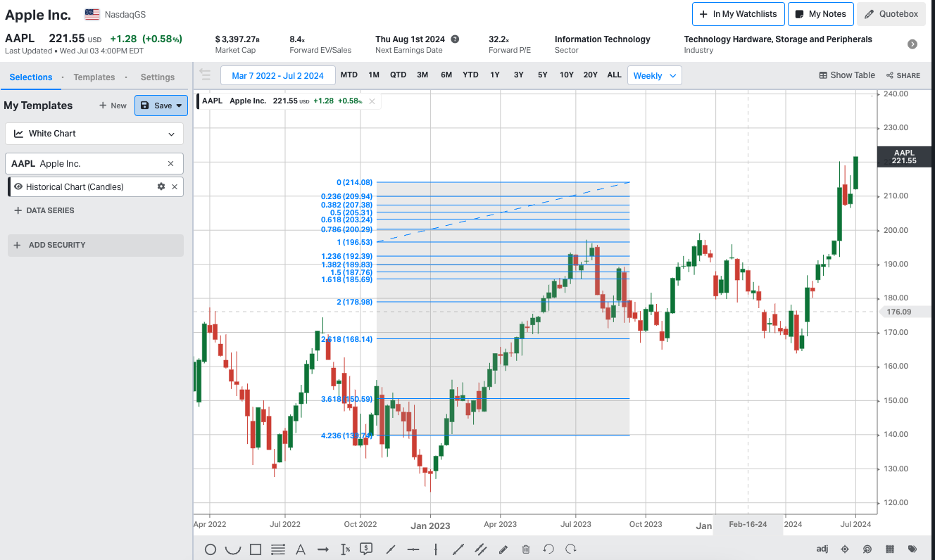
Task: Select the horizontal lines drawing tool
Action: (x=278, y=549)
